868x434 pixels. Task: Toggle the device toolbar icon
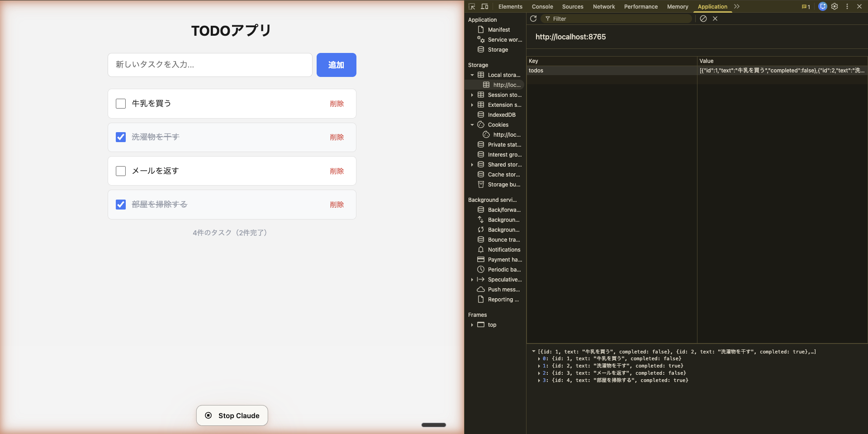pos(484,6)
